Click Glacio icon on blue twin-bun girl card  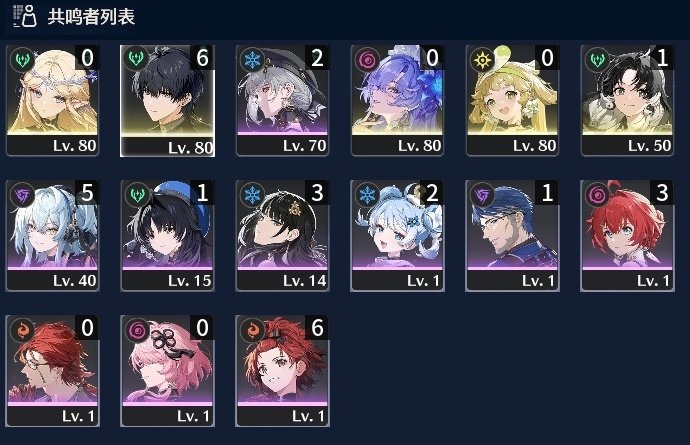click(367, 195)
